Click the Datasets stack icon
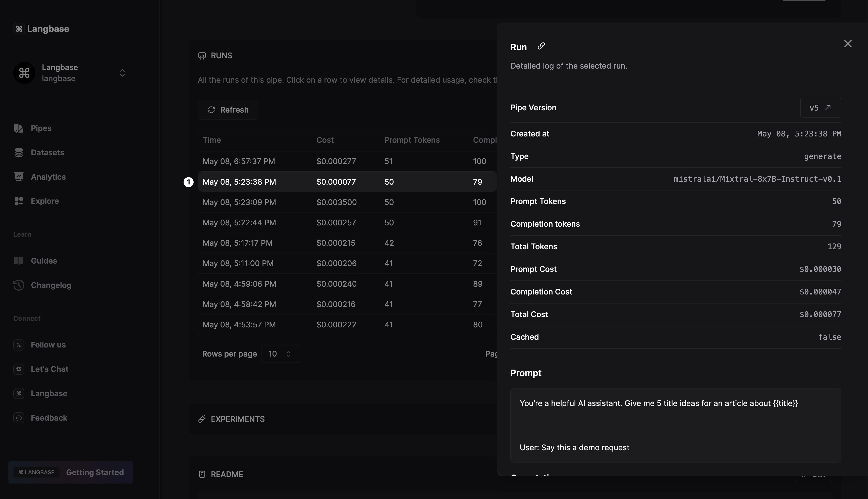The width and height of the screenshot is (868, 499). pyautogui.click(x=19, y=153)
